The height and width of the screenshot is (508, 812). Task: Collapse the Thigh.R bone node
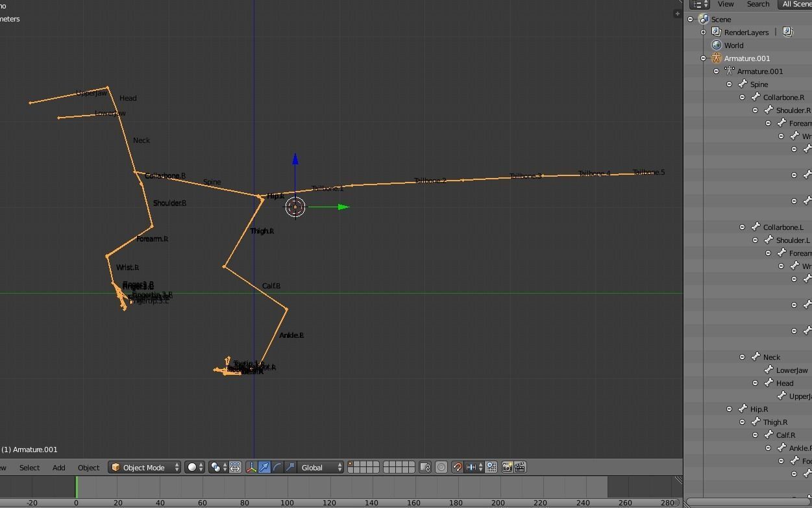[742, 422]
